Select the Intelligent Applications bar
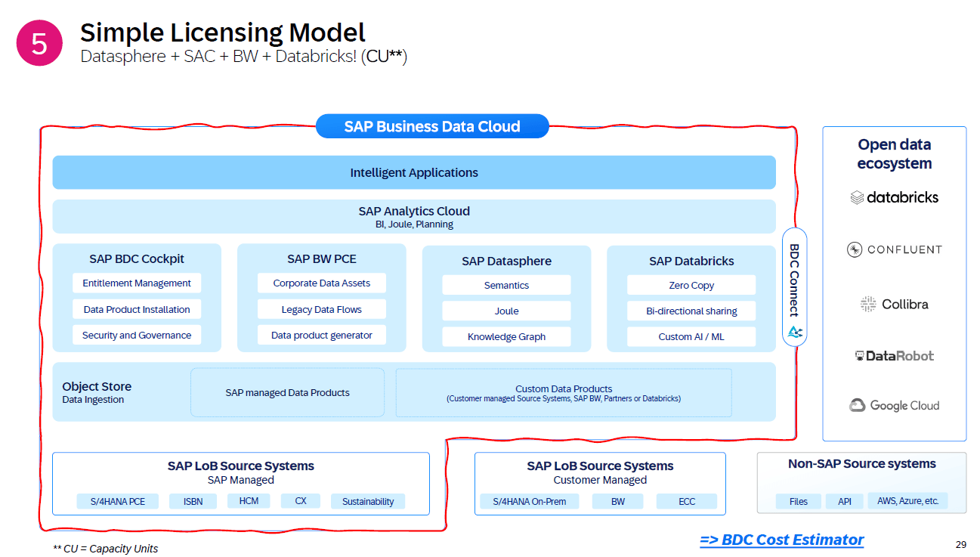Image resolution: width=980 pixels, height=557 pixels. 413,172
